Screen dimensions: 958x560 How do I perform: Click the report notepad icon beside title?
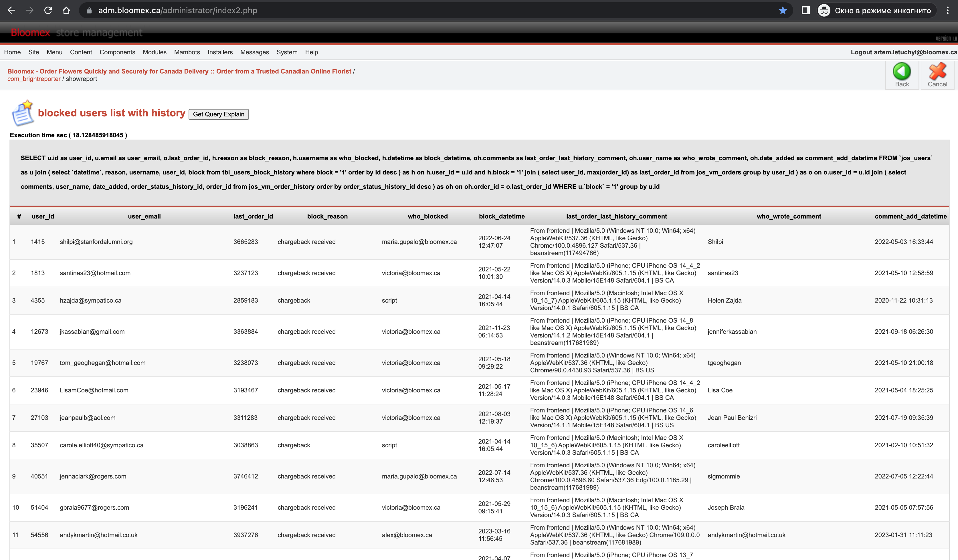point(22,113)
